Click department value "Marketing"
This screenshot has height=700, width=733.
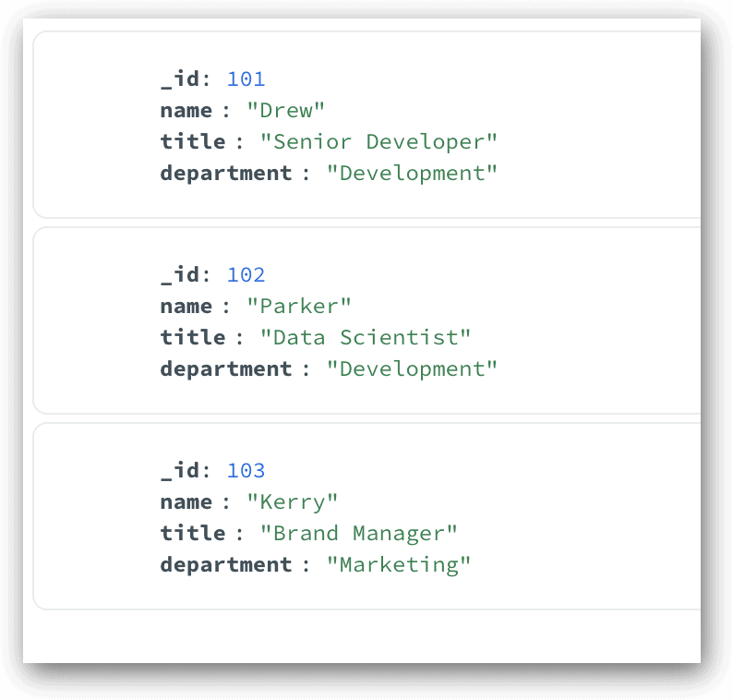click(x=398, y=565)
